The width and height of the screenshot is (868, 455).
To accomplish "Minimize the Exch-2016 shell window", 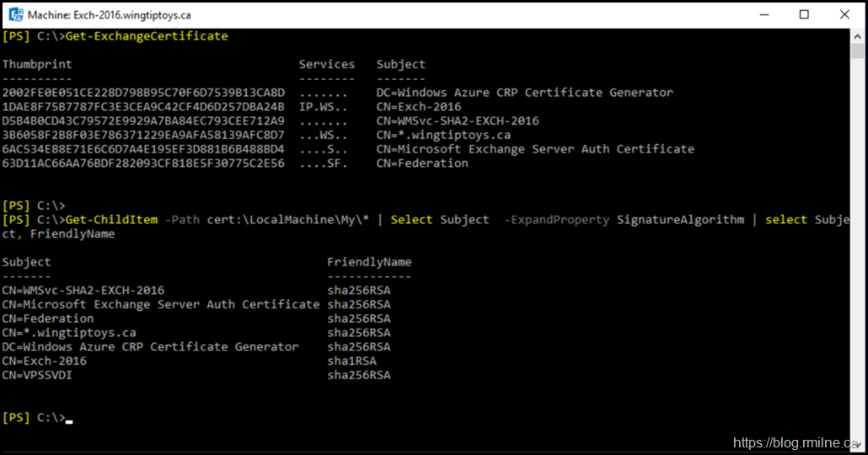I will coord(764,14).
